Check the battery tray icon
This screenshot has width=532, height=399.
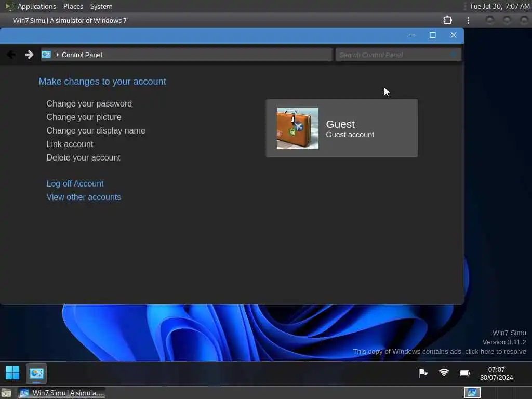pos(465,373)
